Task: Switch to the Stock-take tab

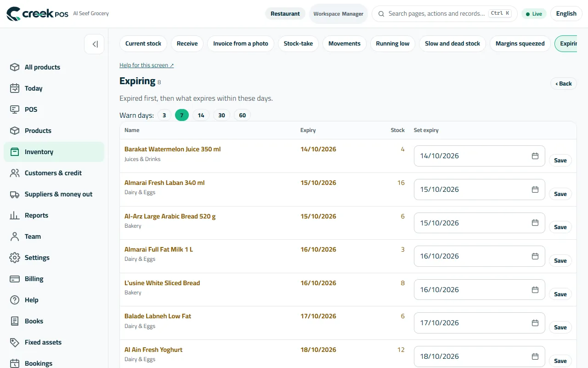Action: [298, 44]
